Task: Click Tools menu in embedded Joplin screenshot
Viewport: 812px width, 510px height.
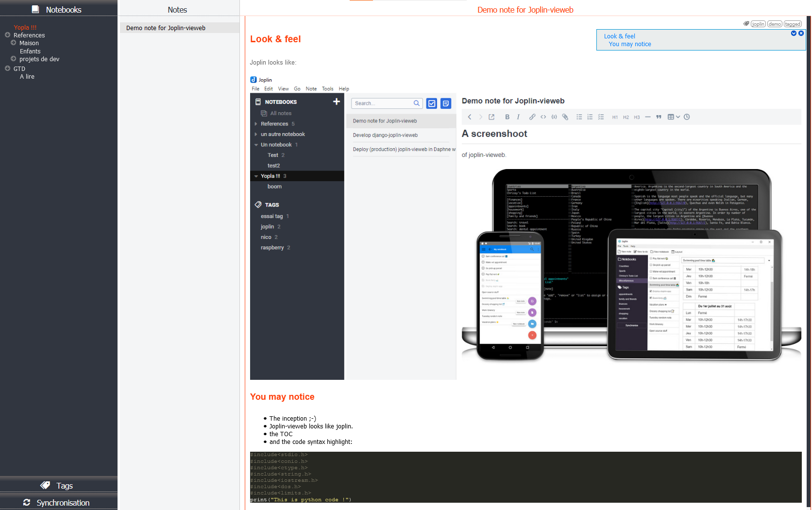Action: 328,88
